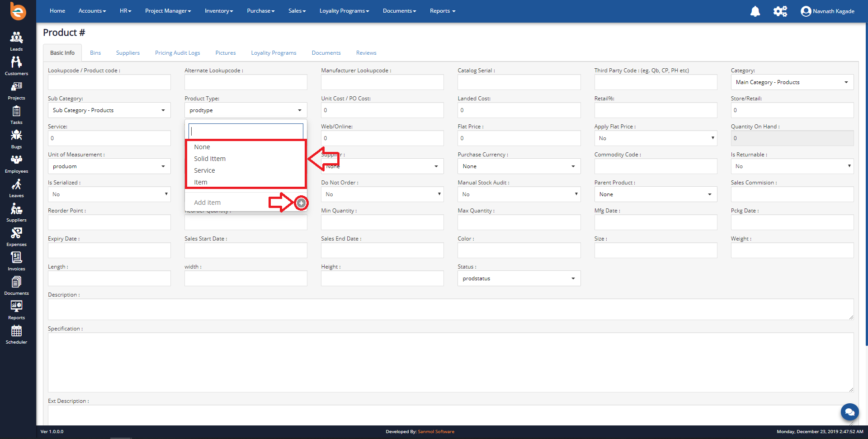The width and height of the screenshot is (868, 439).
Task: Open the Manual Stock Audit dropdown
Action: (519, 194)
